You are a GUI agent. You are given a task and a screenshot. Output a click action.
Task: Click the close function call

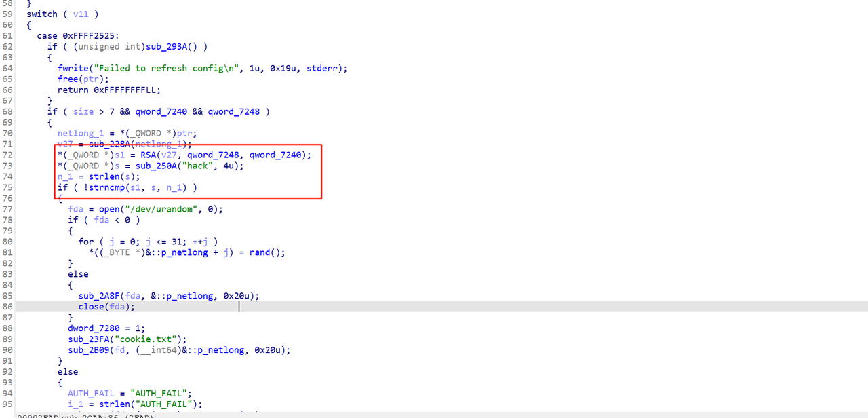click(92, 307)
